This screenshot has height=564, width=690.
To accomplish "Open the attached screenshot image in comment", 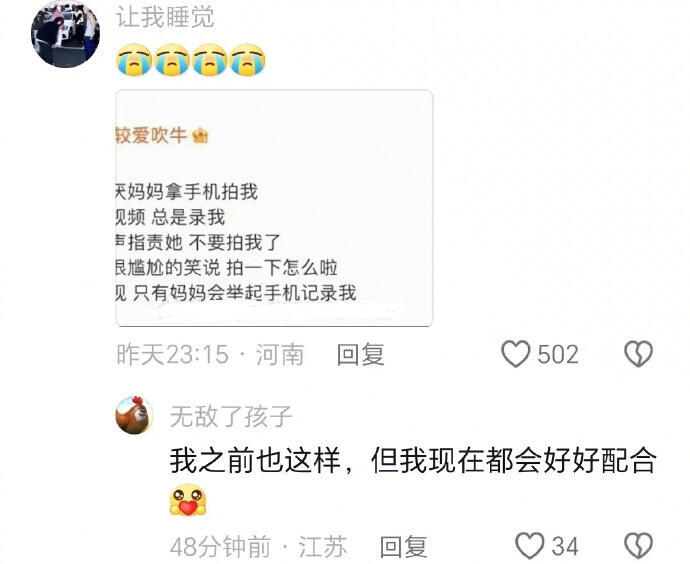I will point(274,208).
